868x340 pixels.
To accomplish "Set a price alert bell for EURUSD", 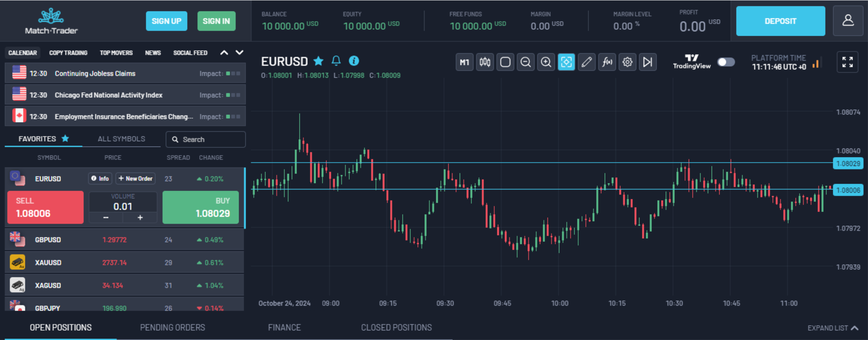I will [336, 61].
